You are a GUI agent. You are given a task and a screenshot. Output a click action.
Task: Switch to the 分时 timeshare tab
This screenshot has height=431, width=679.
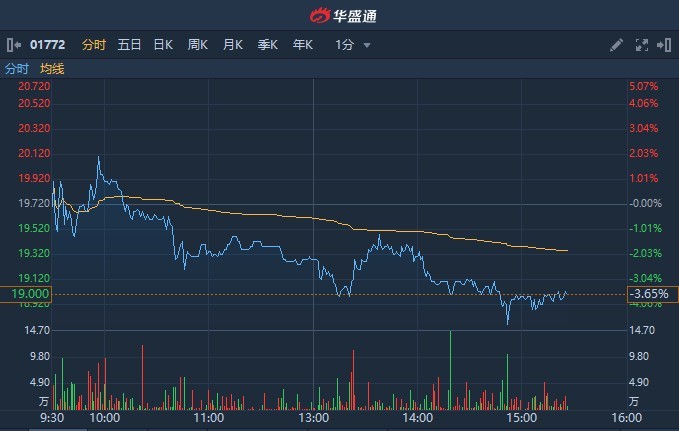pos(93,45)
